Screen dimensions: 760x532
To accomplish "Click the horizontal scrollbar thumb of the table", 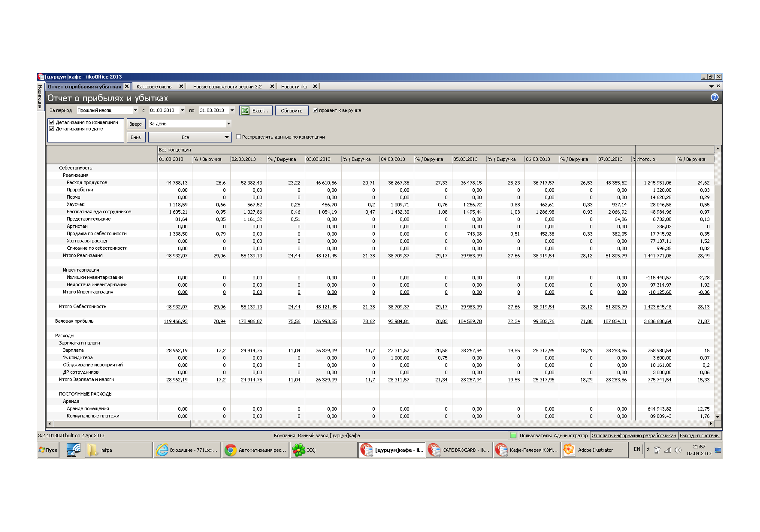I will [122, 423].
